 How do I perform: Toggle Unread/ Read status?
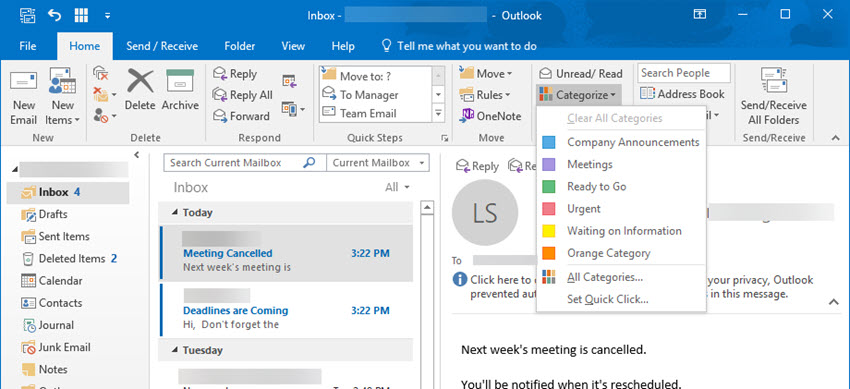pos(581,74)
